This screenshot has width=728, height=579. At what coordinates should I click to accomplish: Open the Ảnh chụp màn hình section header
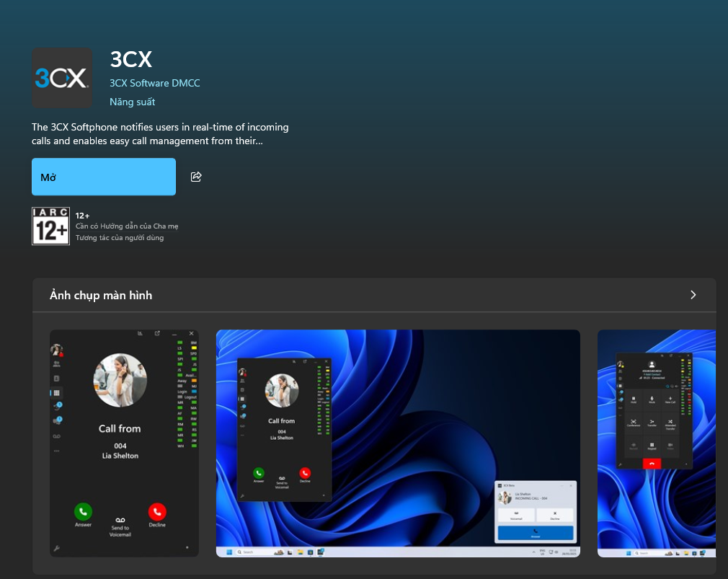point(101,296)
